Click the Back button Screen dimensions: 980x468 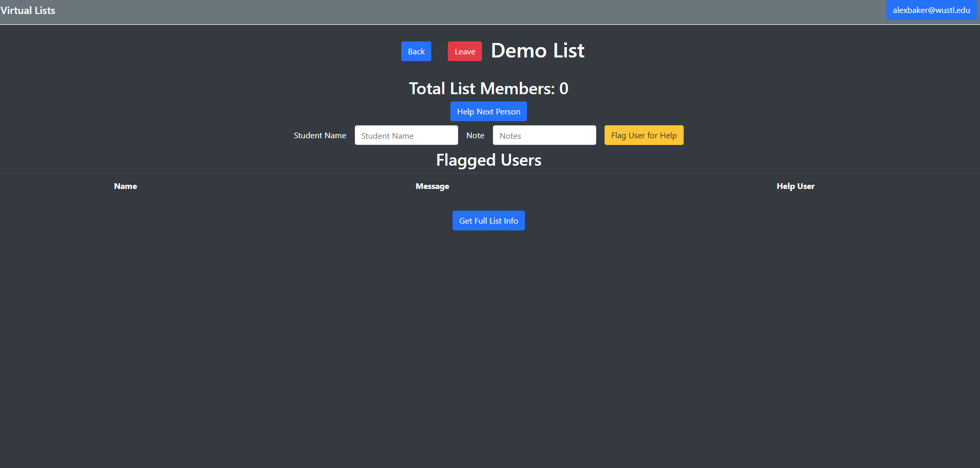(416, 51)
